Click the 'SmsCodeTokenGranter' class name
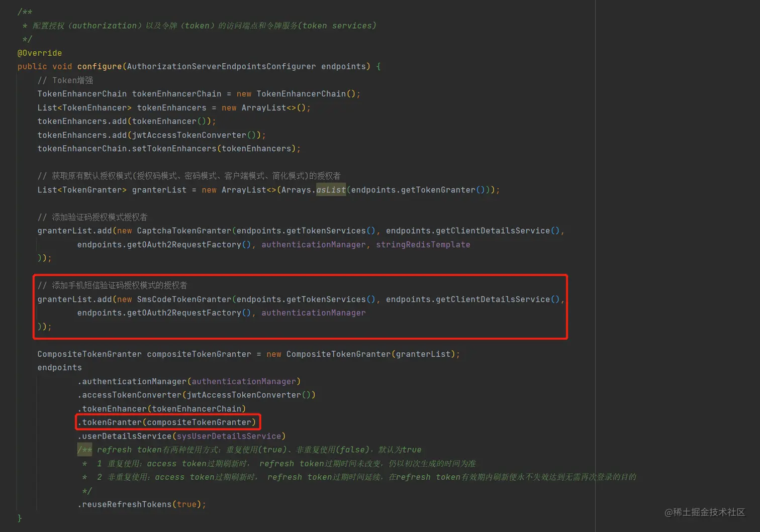Screen dimensions: 760x532 [x=184, y=299]
